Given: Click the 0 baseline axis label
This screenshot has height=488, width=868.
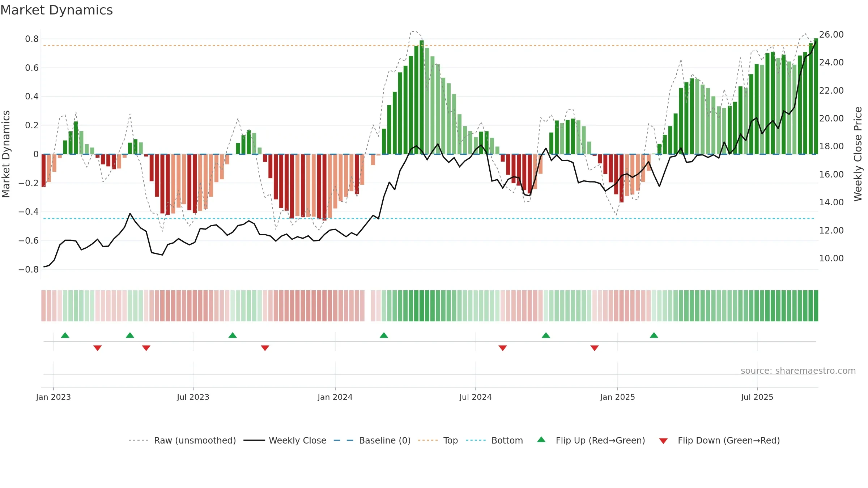Looking at the screenshot, I should [x=36, y=154].
